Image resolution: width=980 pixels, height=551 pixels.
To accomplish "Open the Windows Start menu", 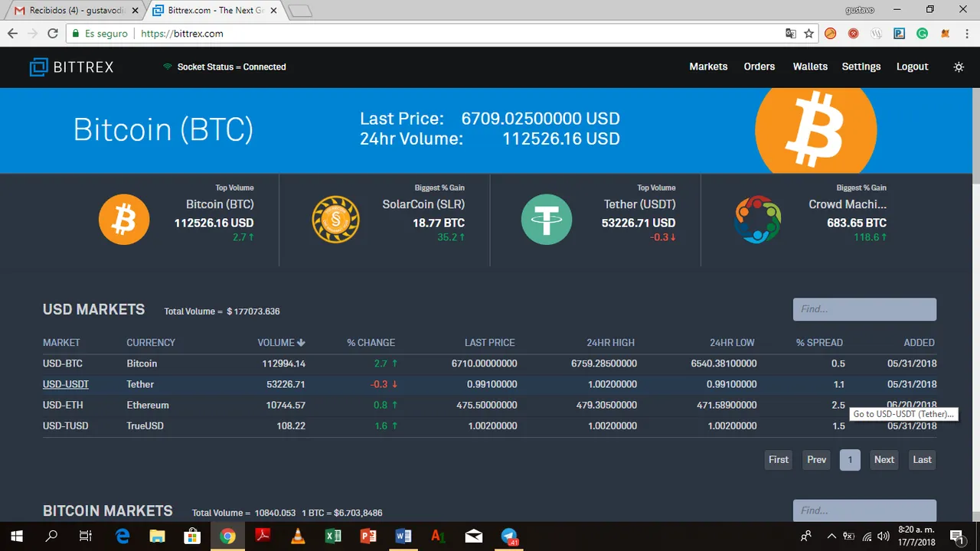I will (17, 536).
